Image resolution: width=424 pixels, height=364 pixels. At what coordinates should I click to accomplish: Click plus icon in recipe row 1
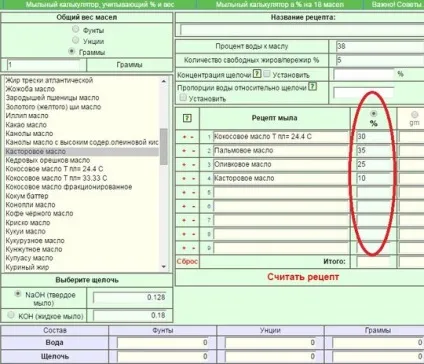(x=184, y=137)
